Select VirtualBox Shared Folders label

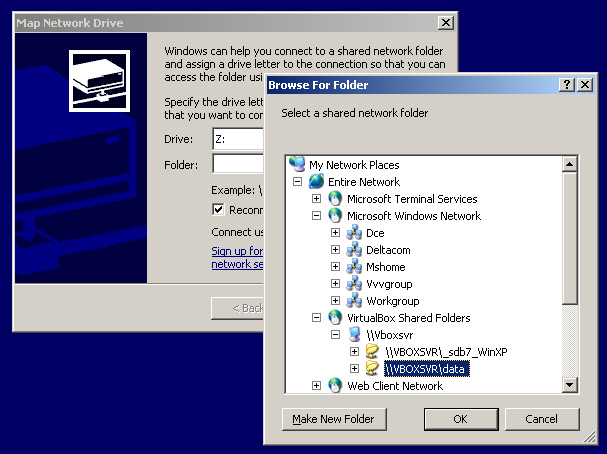[408, 318]
